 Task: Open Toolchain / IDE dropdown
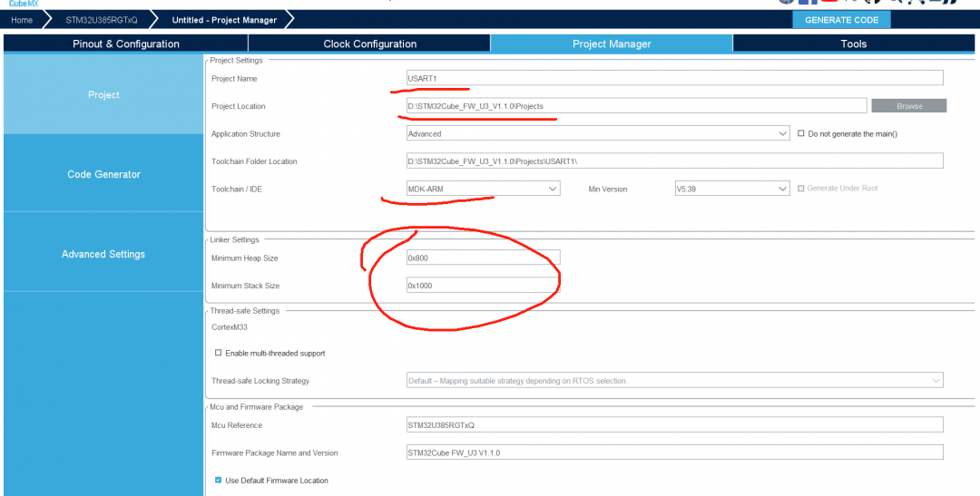pyautogui.click(x=483, y=188)
